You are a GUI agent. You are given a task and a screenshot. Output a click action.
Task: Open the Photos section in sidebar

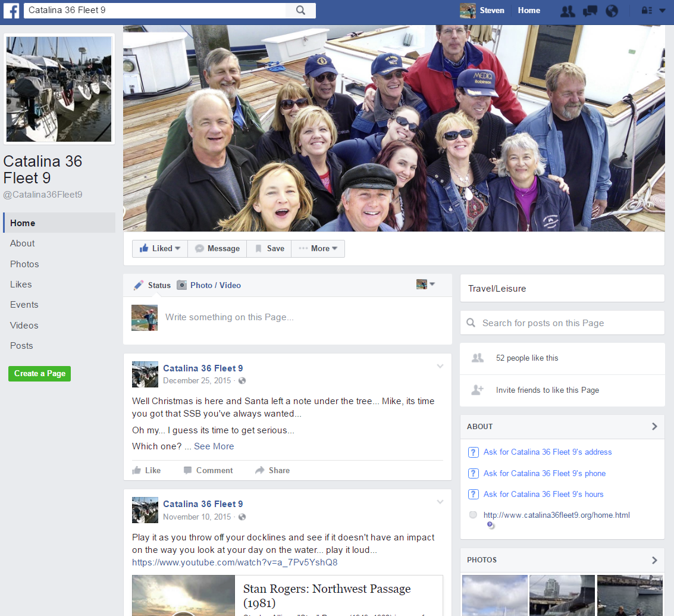[x=24, y=264]
